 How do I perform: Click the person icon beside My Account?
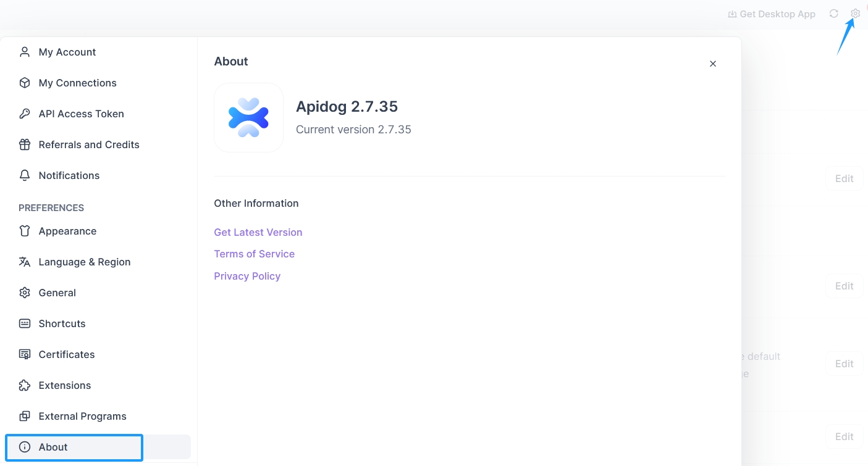click(x=25, y=52)
